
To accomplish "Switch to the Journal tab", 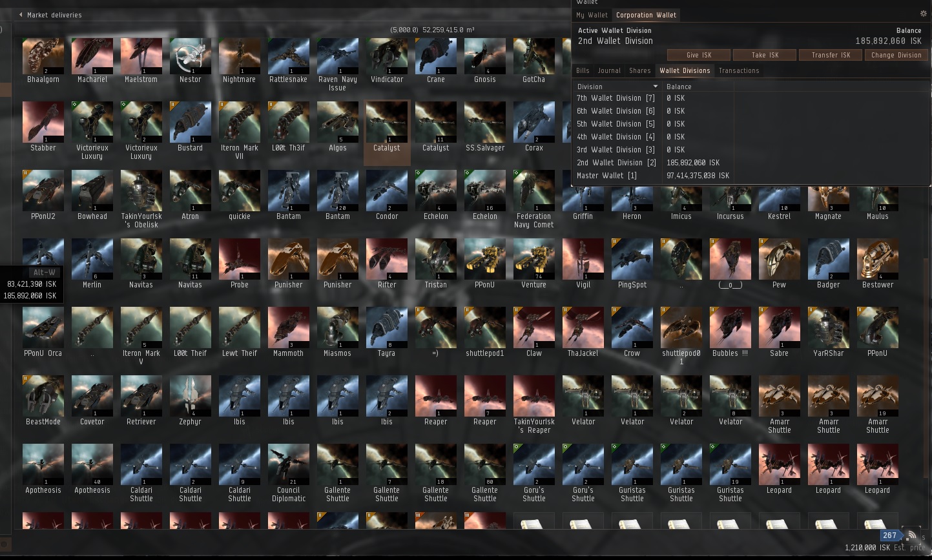I will click(609, 70).
